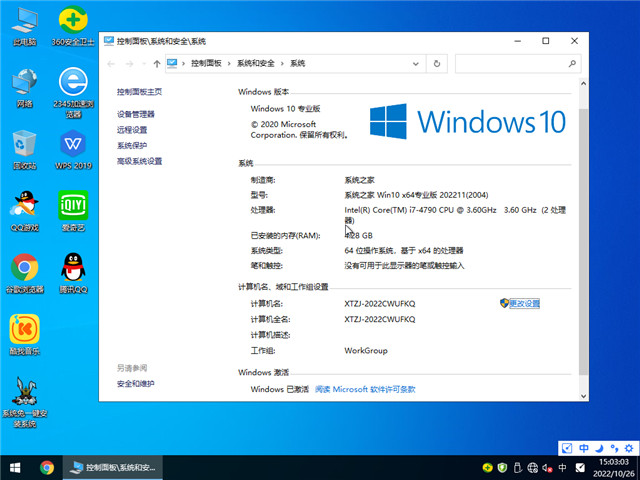640x480 pixels.
Task: Toggle the 中 language mode in IME toolbar
Action: click(584, 448)
